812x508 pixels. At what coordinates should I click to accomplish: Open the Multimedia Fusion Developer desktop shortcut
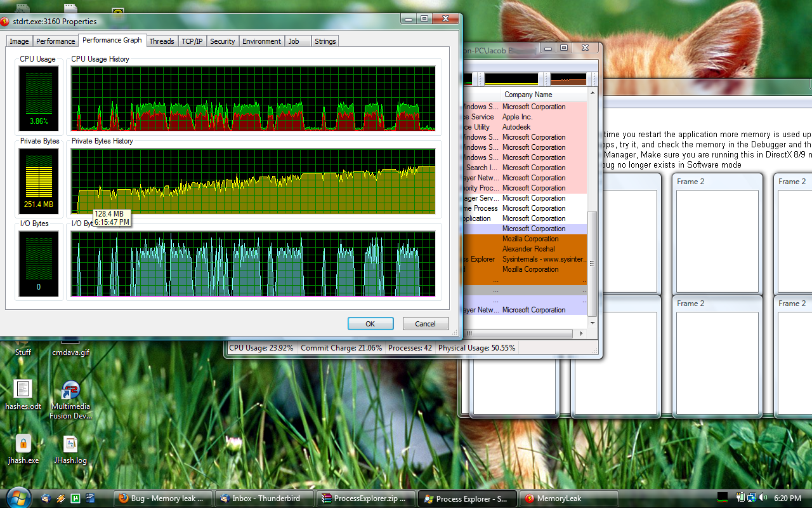click(70, 391)
